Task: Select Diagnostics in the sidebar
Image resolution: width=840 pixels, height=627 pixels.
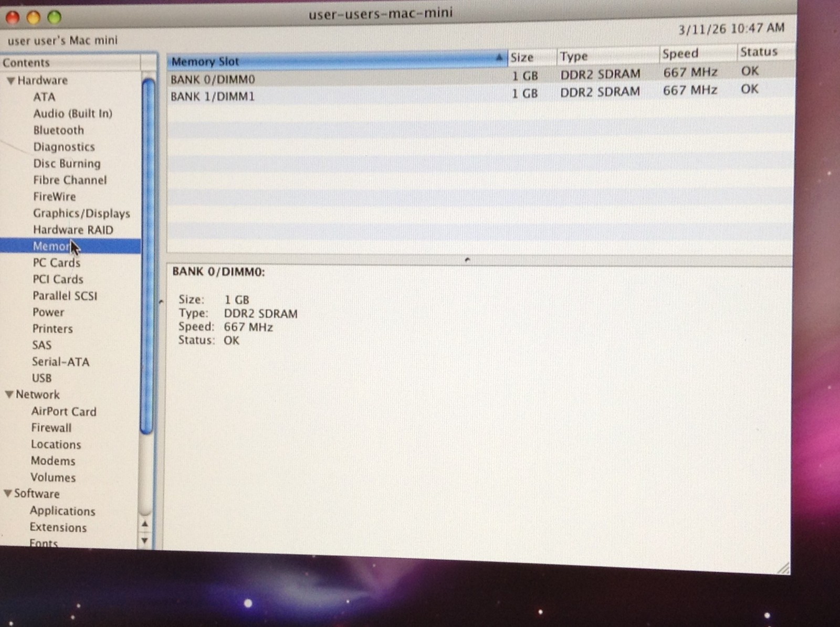Action: [x=64, y=147]
